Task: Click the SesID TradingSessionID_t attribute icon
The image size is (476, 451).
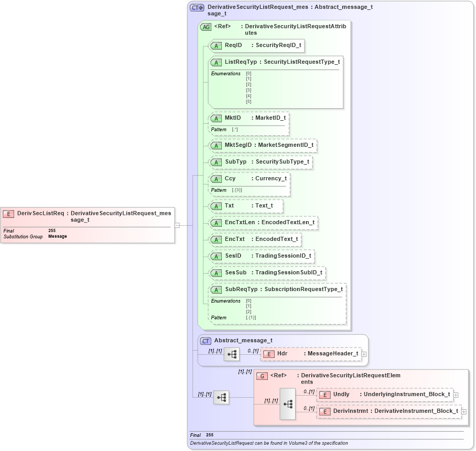Action: 216,256
